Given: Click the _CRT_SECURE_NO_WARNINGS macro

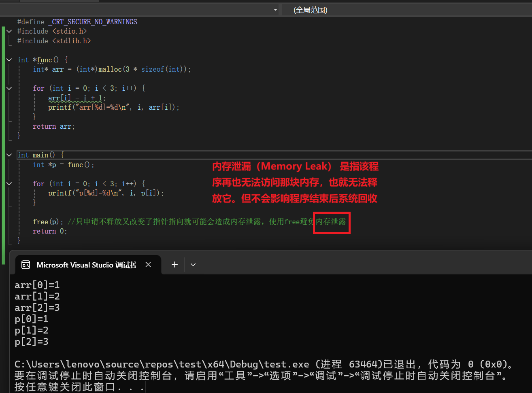Looking at the screenshot, I should [x=93, y=22].
